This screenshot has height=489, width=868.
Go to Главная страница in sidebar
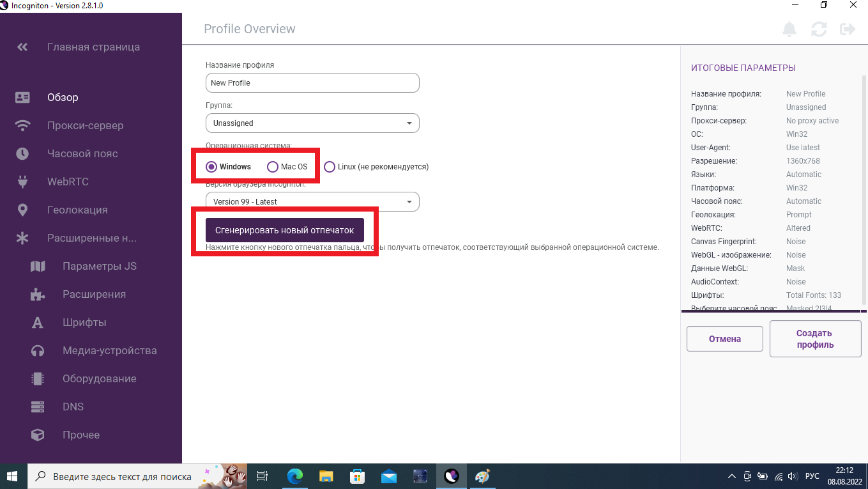click(93, 47)
